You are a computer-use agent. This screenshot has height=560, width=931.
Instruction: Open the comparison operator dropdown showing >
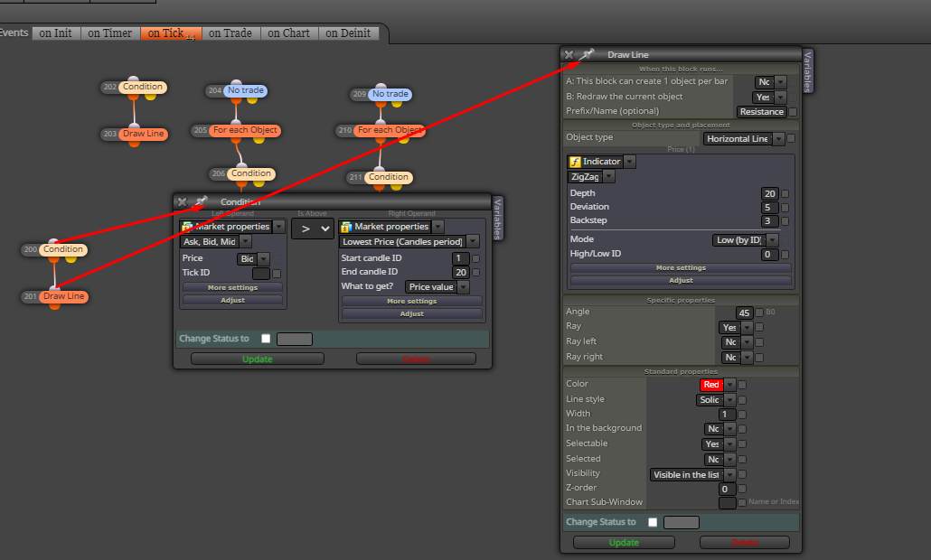coord(313,229)
